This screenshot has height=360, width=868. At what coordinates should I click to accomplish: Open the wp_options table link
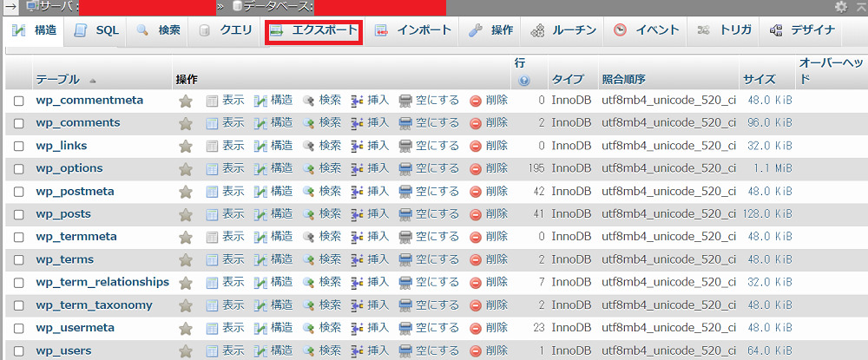[69, 168]
